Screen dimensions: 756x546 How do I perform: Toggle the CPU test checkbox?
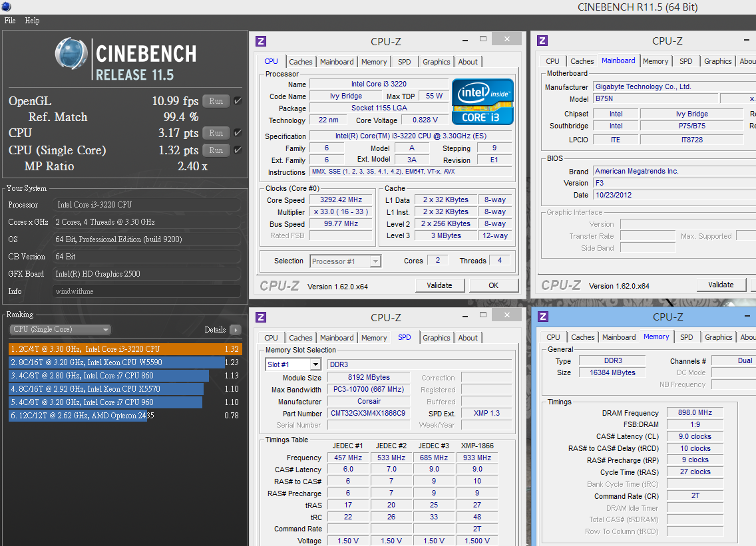238,132
